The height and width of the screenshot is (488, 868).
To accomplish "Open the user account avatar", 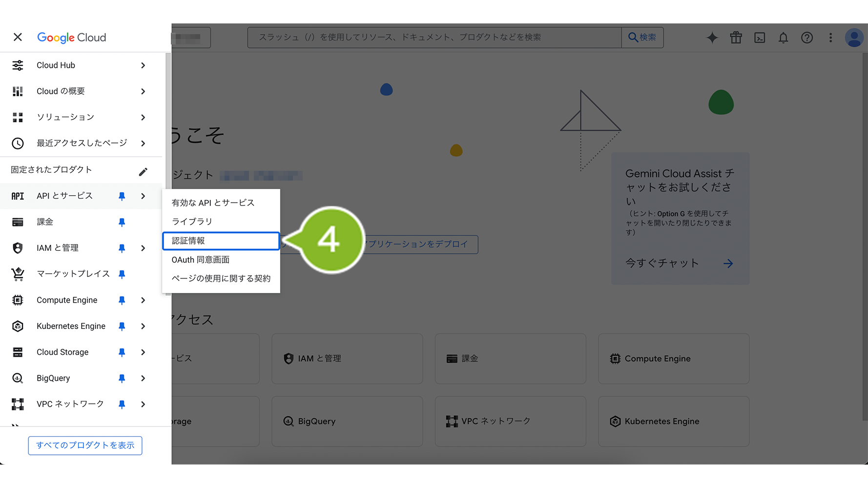I will point(854,38).
